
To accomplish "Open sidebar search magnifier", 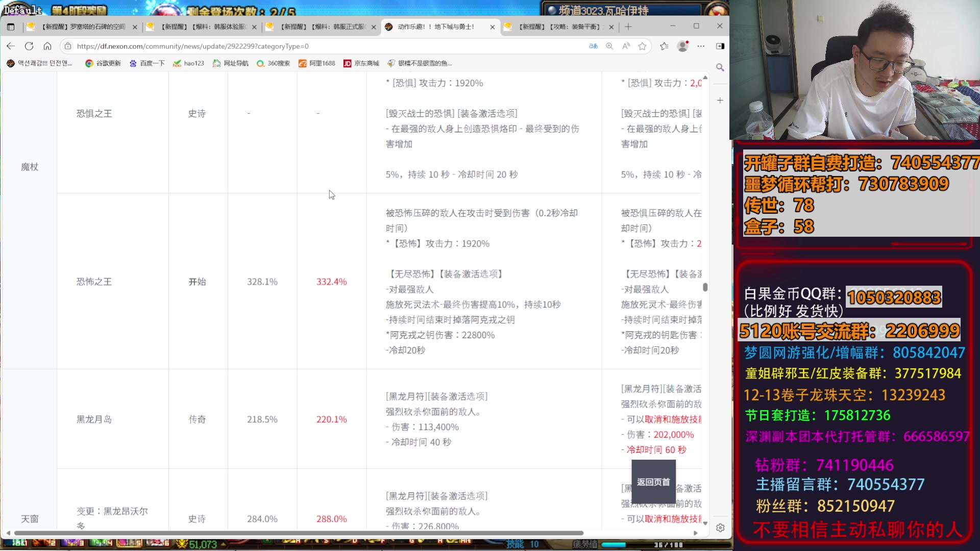I will (x=720, y=67).
